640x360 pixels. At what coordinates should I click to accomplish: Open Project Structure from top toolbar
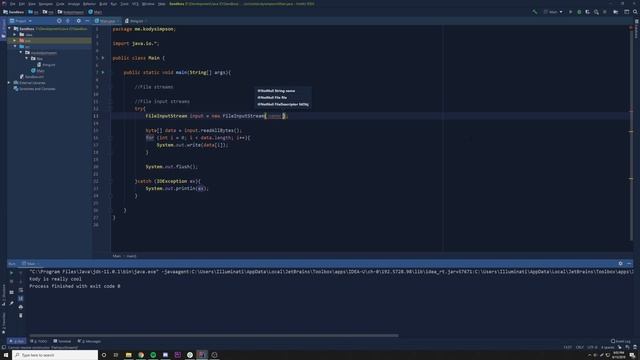[616, 12]
